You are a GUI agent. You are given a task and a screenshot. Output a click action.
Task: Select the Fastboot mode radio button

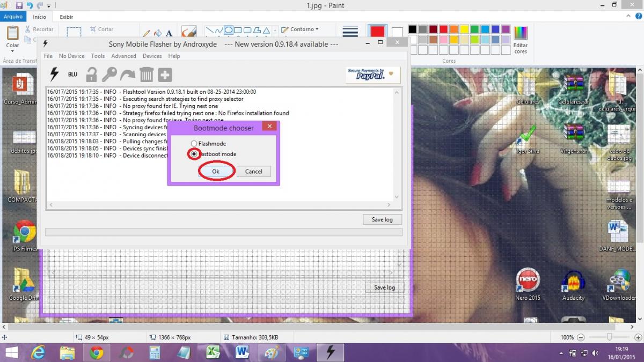pos(194,154)
